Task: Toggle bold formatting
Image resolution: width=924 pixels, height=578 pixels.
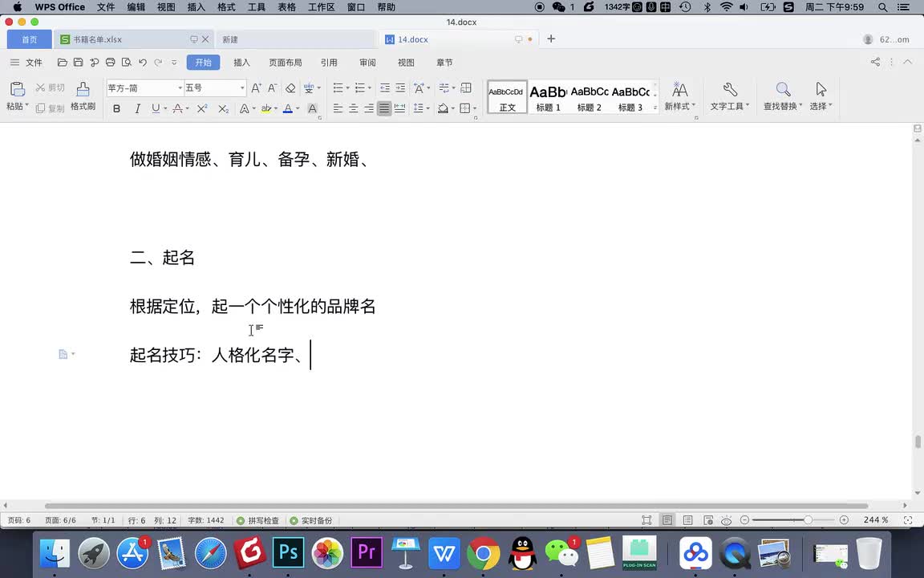Action: click(116, 108)
